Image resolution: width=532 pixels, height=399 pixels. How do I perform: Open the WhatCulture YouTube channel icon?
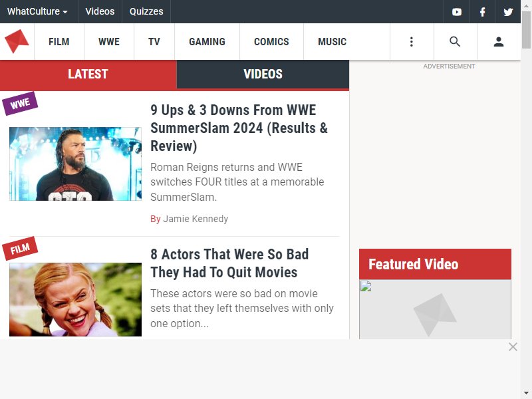[457, 12]
